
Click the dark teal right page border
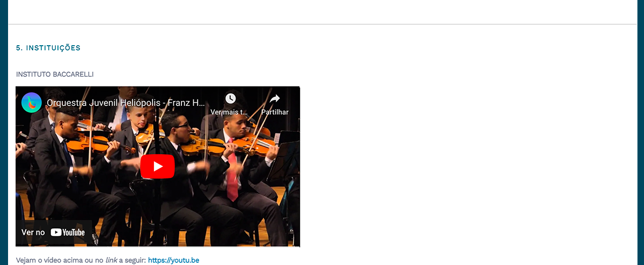[640, 132]
